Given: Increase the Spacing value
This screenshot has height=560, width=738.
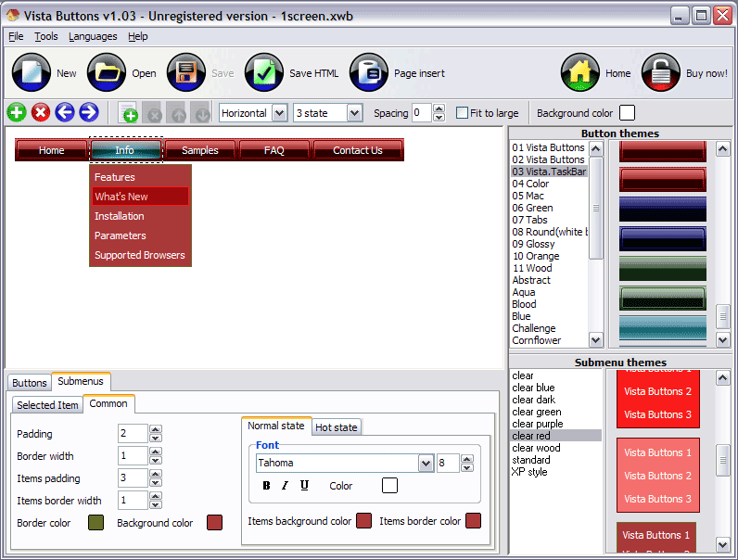Looking at the screenshot, I should point(439,108).
